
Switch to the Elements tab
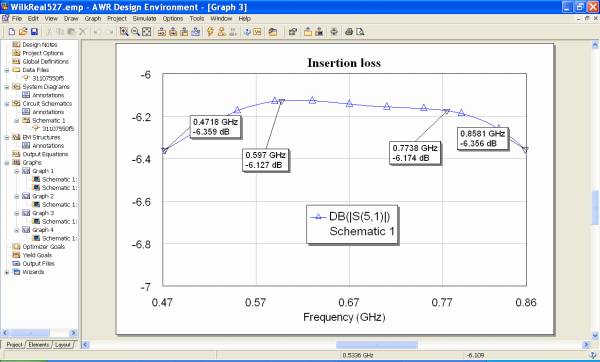[x=39, y=345]
